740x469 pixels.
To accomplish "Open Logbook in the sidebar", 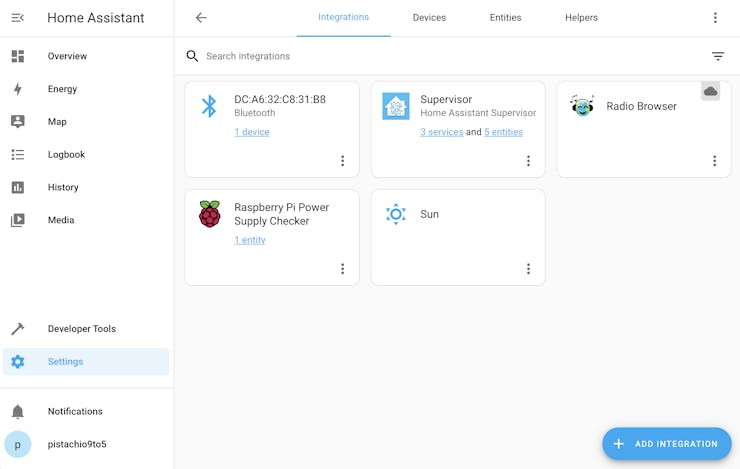I will [86, 154].
